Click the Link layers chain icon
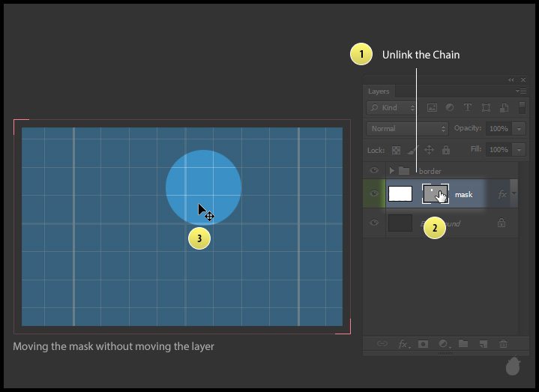This screenshot has height=392, width=539. 382,344
